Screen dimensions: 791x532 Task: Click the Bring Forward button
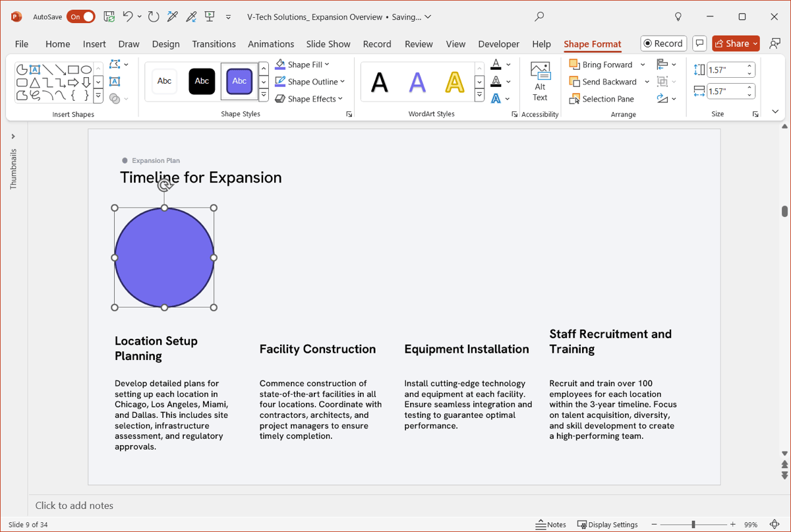pyautogui.click(x=601, y=65)
